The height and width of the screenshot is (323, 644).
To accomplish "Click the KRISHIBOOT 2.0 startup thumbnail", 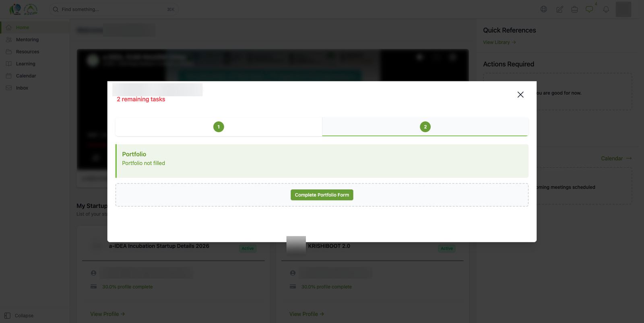I will [296, 246].
